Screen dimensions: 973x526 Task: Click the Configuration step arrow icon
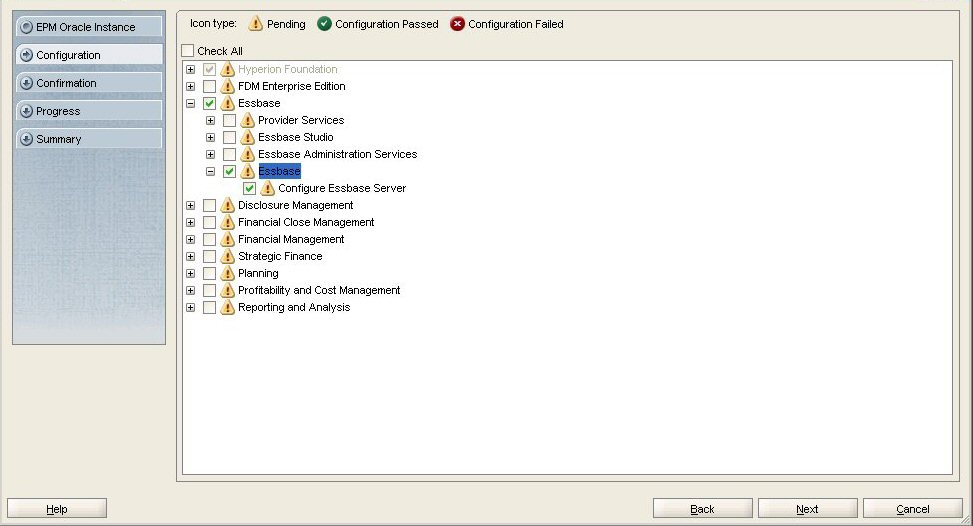[x=26, y=55]
